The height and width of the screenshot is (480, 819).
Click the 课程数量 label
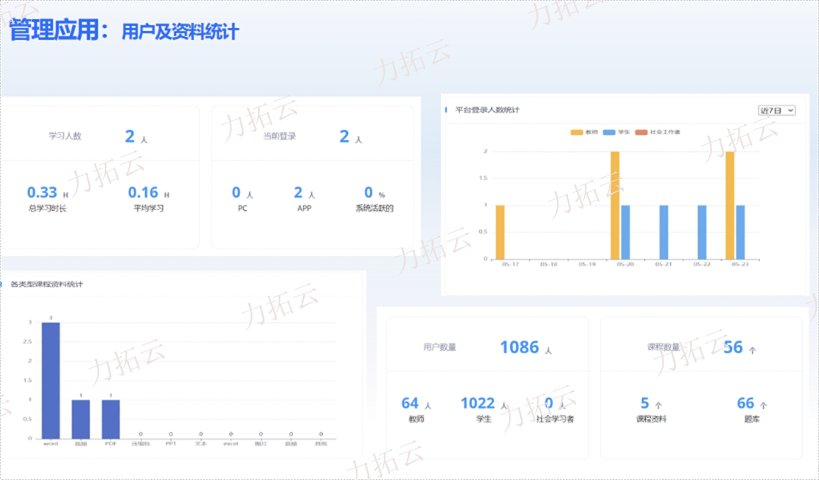coord(663,347)
